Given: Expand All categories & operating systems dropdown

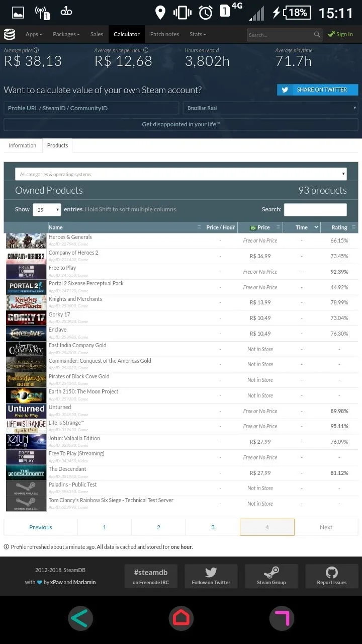Looking at the screenshot, I should (x=181, y=174).
